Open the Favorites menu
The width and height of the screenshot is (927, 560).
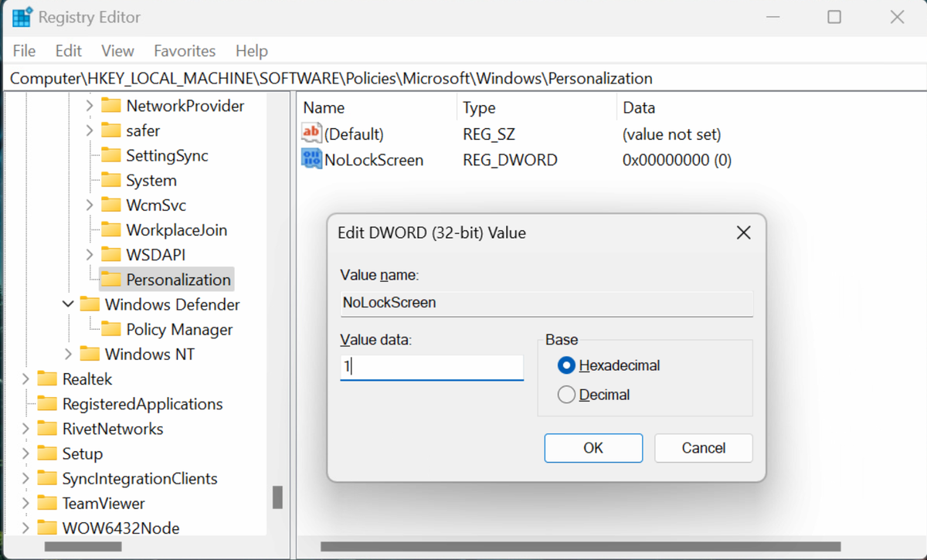185,50
